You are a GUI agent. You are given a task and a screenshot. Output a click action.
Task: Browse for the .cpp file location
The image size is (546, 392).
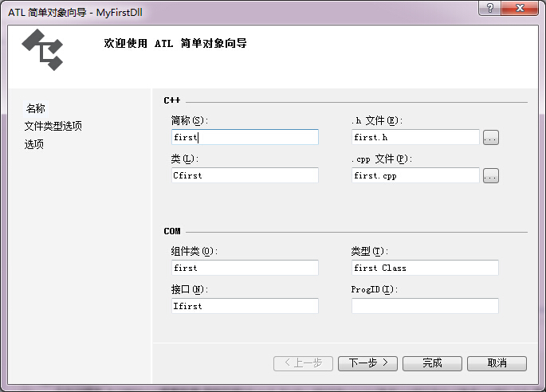pyautogui.click(x=491, y=175)
